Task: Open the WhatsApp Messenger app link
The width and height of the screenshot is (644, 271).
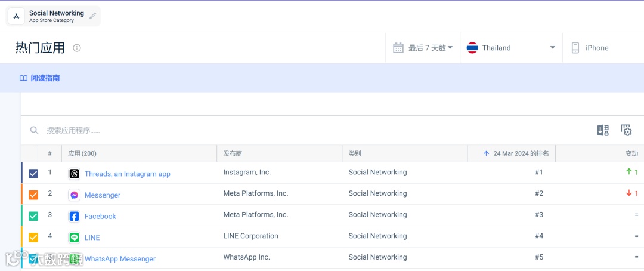Action: click(x=120, y=259)
